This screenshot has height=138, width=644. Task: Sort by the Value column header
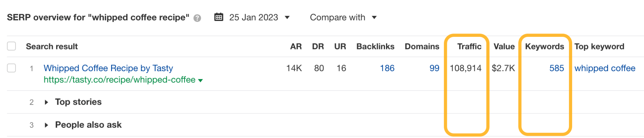[504, 47]
